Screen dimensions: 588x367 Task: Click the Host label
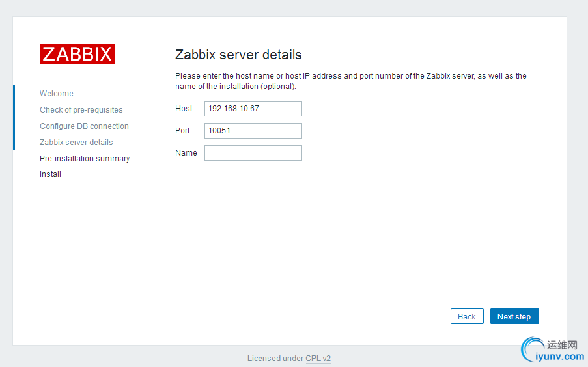coord(184,108)
